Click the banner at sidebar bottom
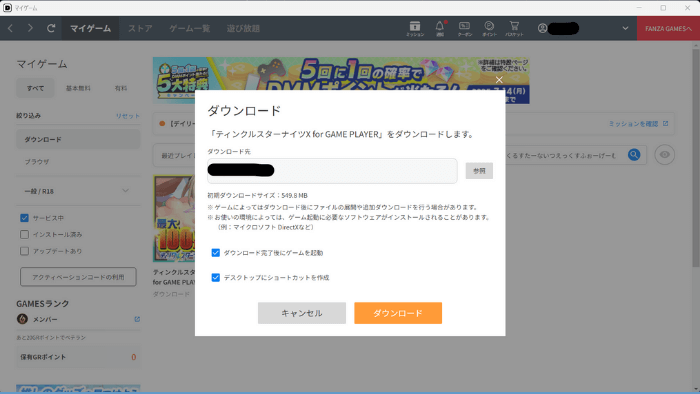This screenshot has height=394, width=700. (x=78, y=389)
